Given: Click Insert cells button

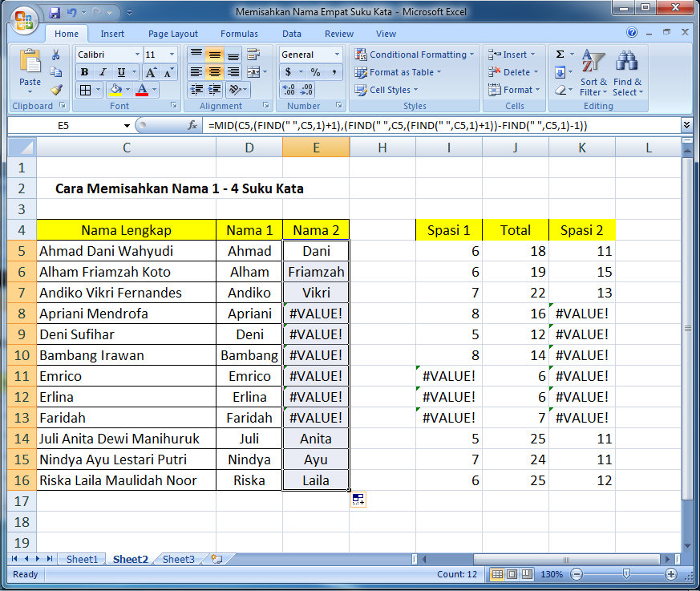Looking at the screenshot, I should (512, 55).
